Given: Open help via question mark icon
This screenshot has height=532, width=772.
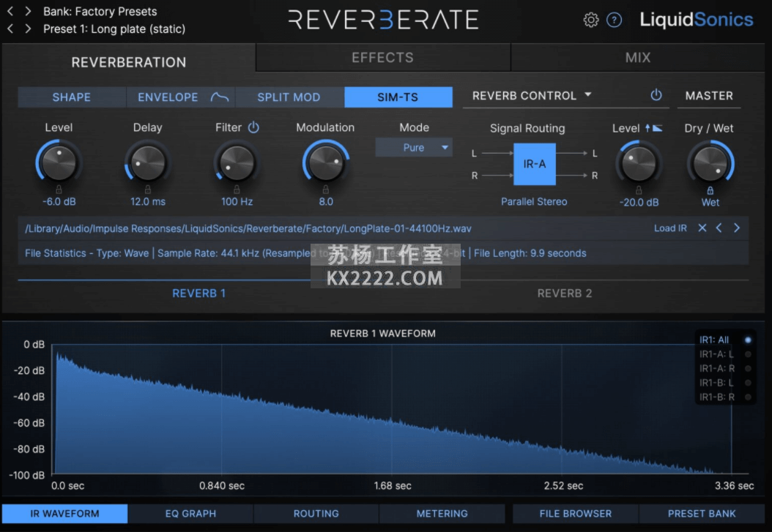Looking at the screenshot, I should pos(614,20).
